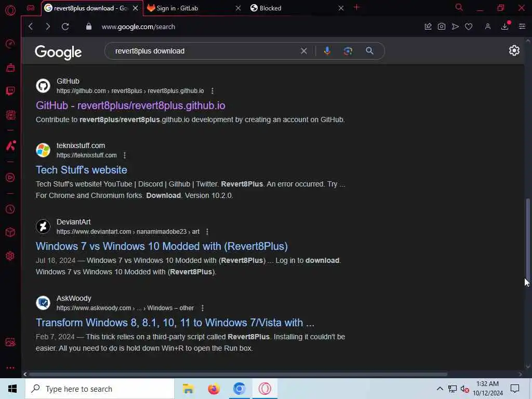The height and width of the screenshot is (399, 532).
Task: Open sidebar three-dots more options
Action: [x=10, y=368]
